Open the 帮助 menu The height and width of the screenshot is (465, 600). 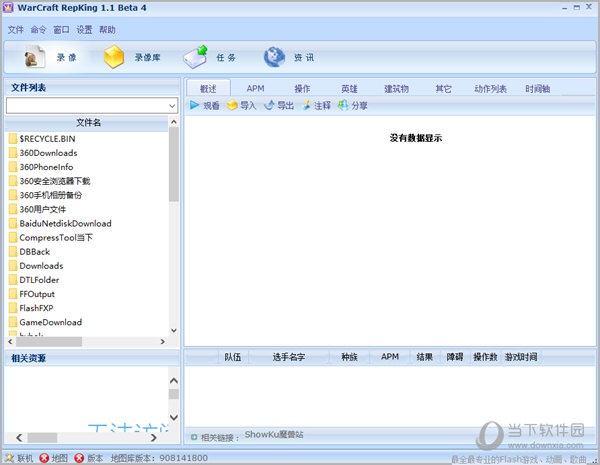107,29
